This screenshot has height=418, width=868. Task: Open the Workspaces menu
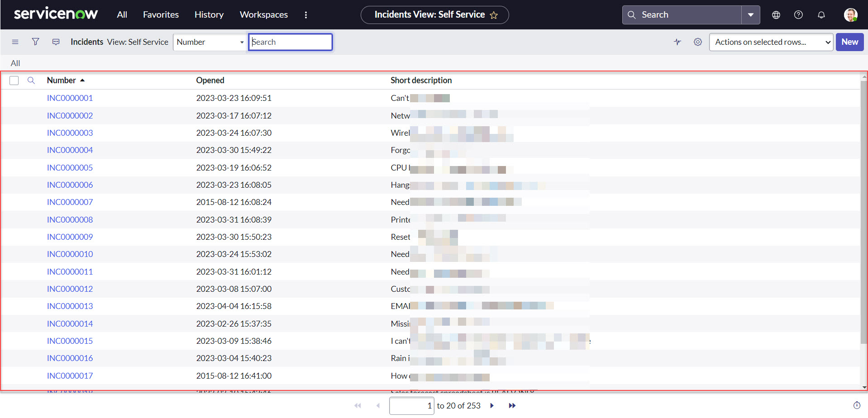point(263,14)
